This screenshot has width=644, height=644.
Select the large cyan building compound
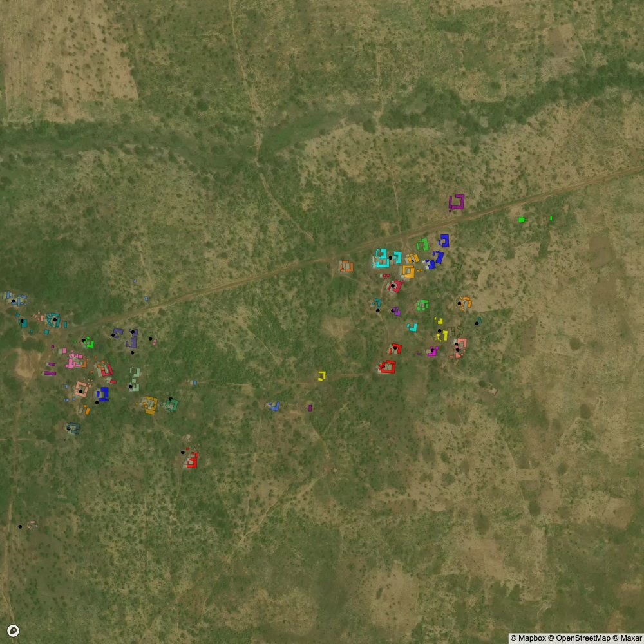(x=382, y=258)
